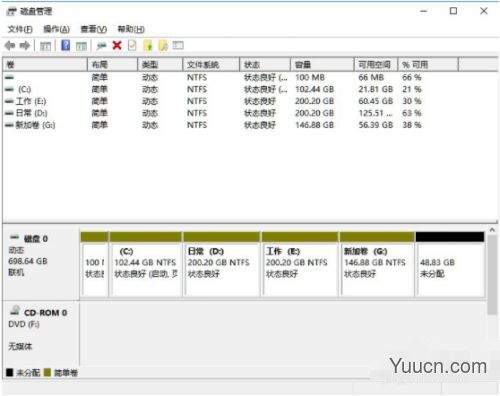Select the 工作 (E:) partition block
500x396 pixels.
[300, 264]
